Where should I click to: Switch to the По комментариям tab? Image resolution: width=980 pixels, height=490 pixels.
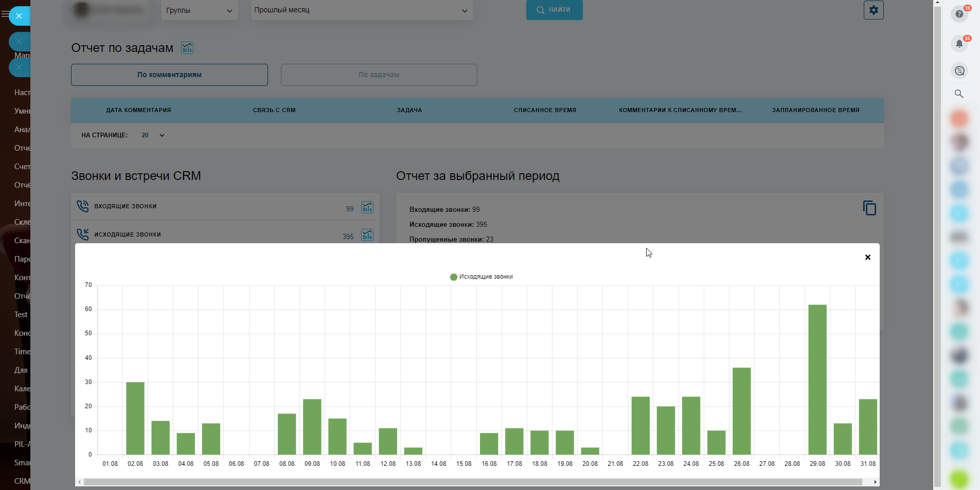coord(169,75)
